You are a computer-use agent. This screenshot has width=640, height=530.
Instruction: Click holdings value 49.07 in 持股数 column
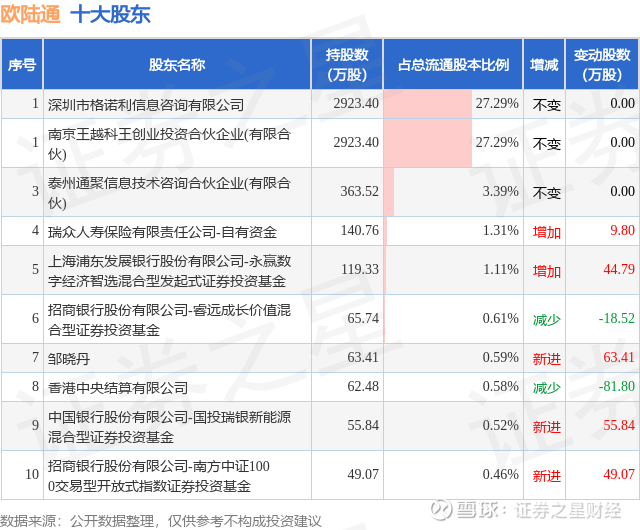[x=363, y=474]
